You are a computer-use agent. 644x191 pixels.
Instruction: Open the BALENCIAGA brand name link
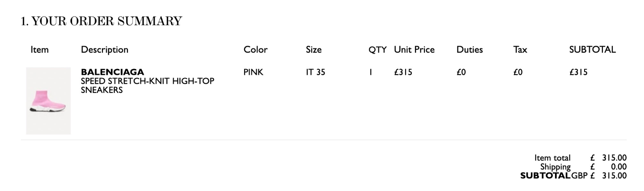(x=112, y=72)
